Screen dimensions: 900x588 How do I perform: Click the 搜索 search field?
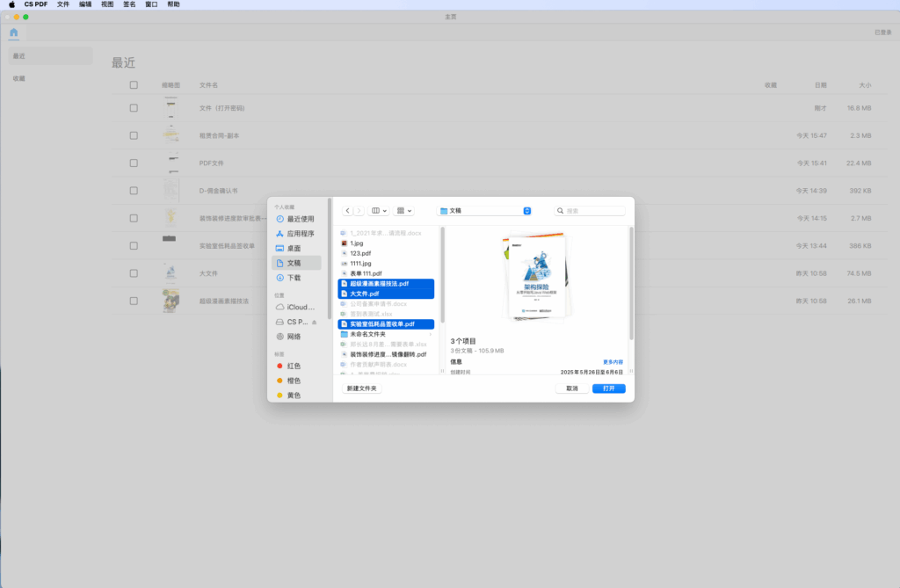click(590, 211)
